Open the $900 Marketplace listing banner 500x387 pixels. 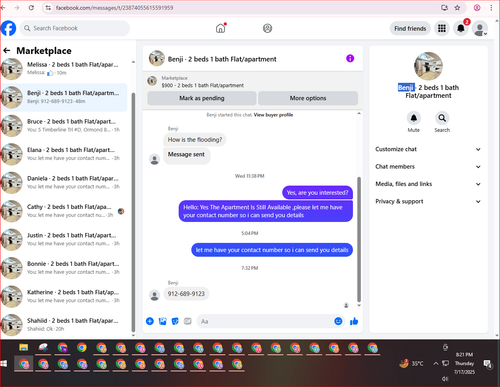click(253, 81)
